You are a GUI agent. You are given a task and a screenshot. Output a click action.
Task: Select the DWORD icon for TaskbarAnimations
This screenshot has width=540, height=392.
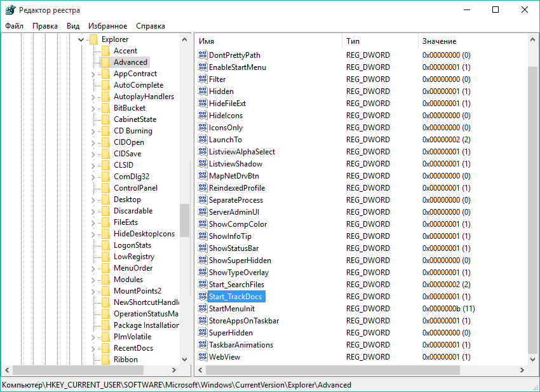point(203,345)
